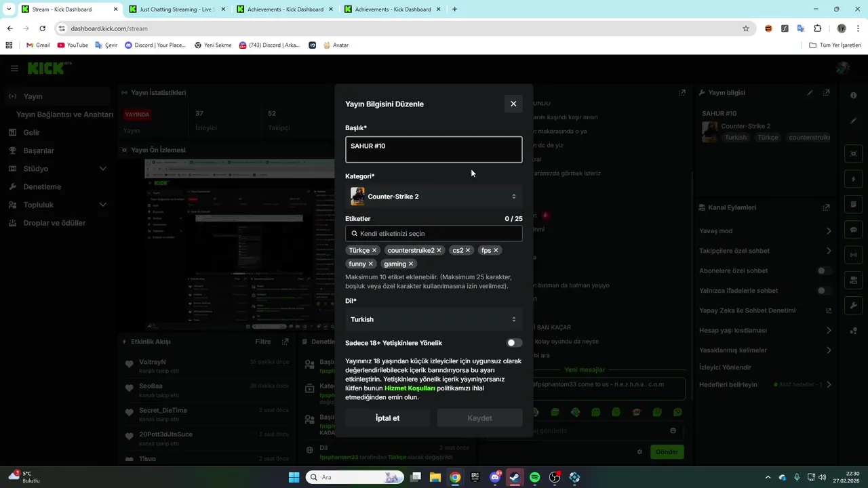Open the Filtre option in Etkinlik Akışı
868x488 pixels.
262,342
